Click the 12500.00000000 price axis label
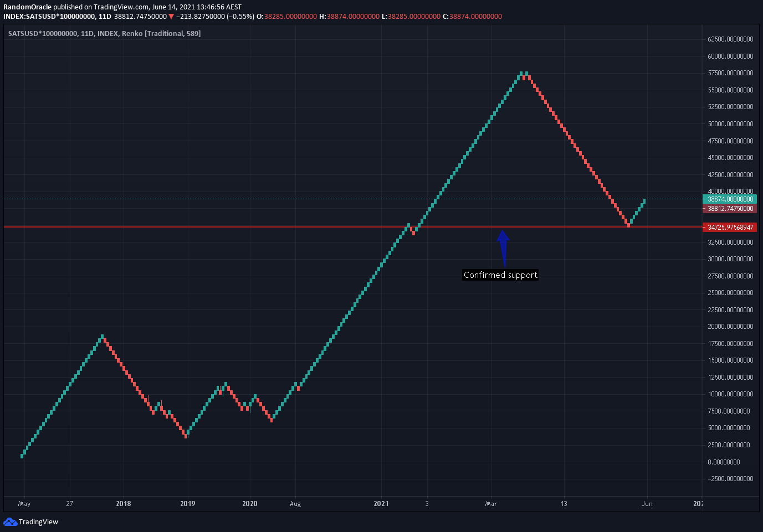 730,378
